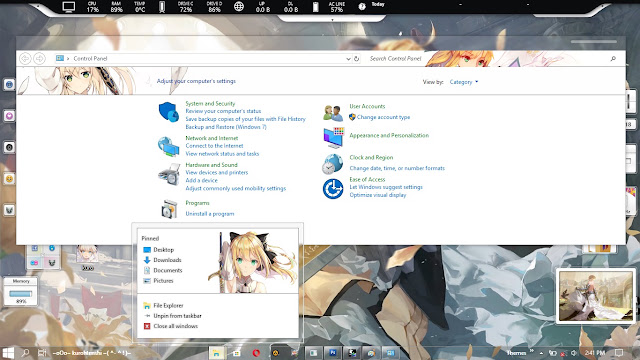The image size is (640, 360).
Task: Open the System and Security shield icon
Action: pyautogui.click(x=169, y=112)
